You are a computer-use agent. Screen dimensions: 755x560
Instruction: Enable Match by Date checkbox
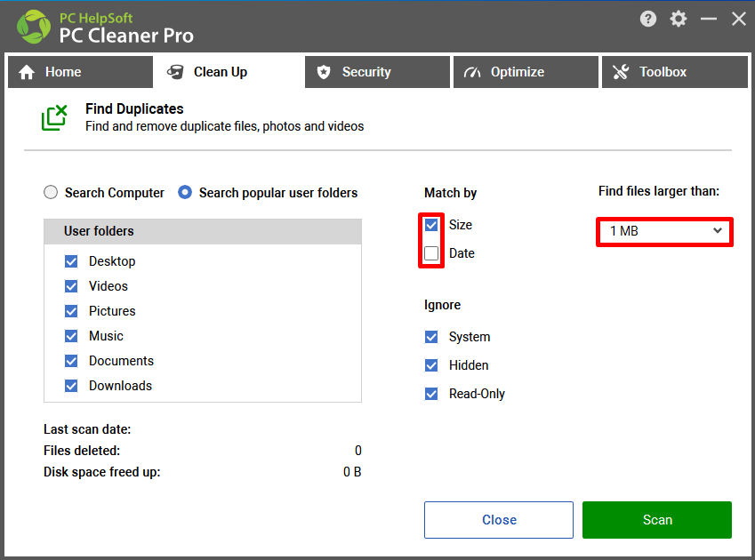(x=431, y=253)
